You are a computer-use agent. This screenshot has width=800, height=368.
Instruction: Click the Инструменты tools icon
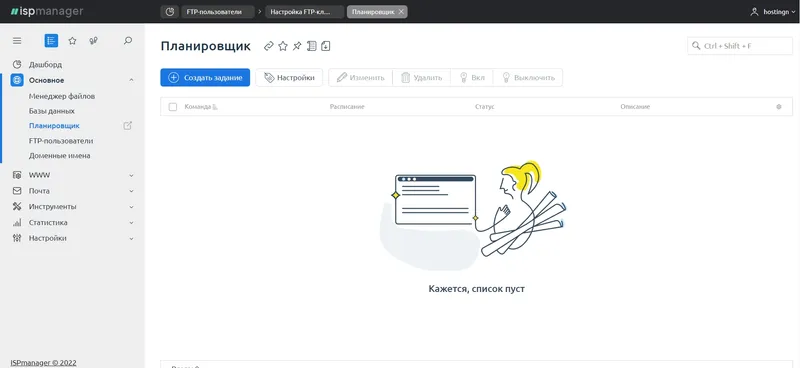pos(17,207)
